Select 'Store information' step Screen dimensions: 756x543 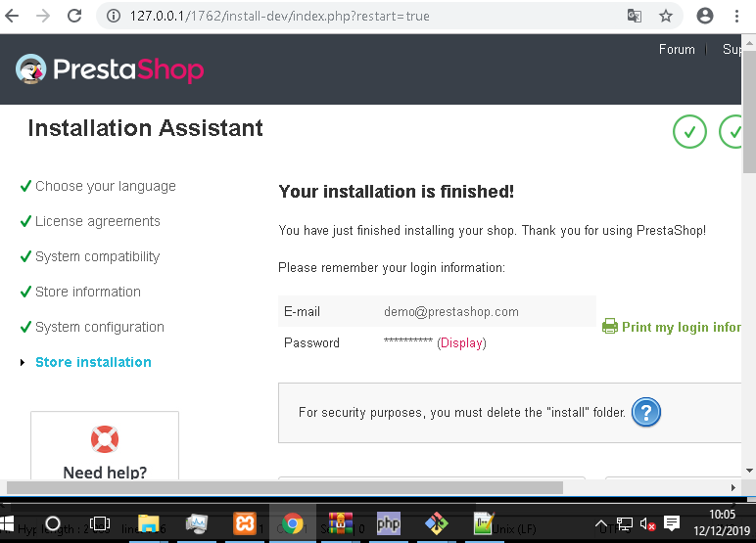point(88,292)
